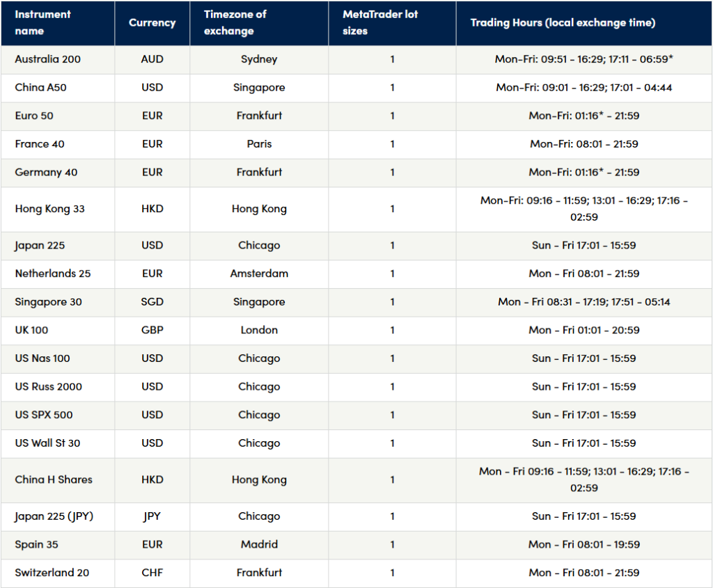Click CHF currency for Switzerland 20
The height and width of the screenshot is (588, 713).
[x=152, y=573]
